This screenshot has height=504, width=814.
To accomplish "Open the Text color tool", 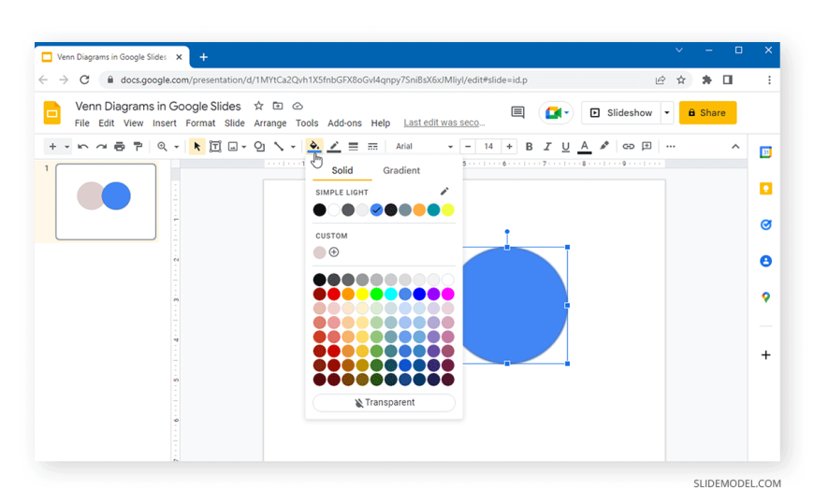I will (x=585, y=147).
